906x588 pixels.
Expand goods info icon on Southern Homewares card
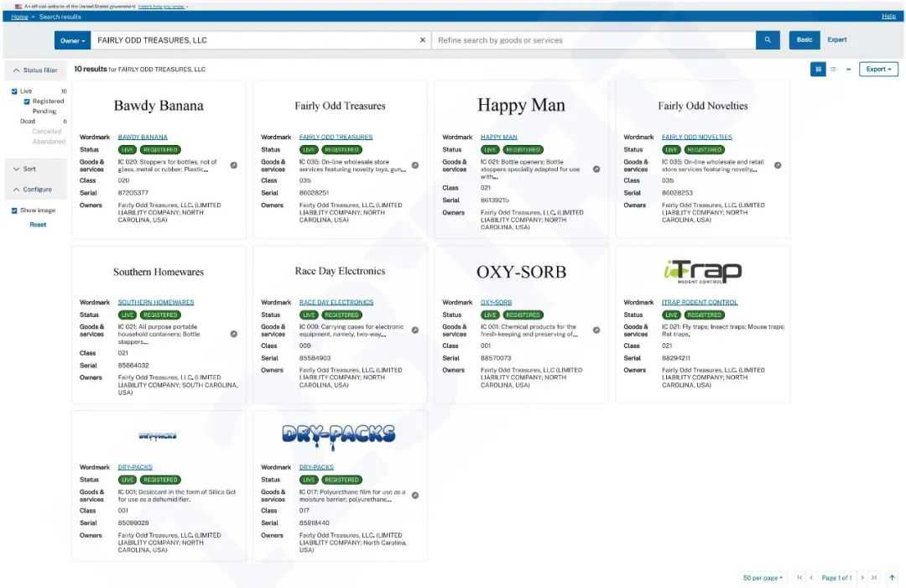233,334
